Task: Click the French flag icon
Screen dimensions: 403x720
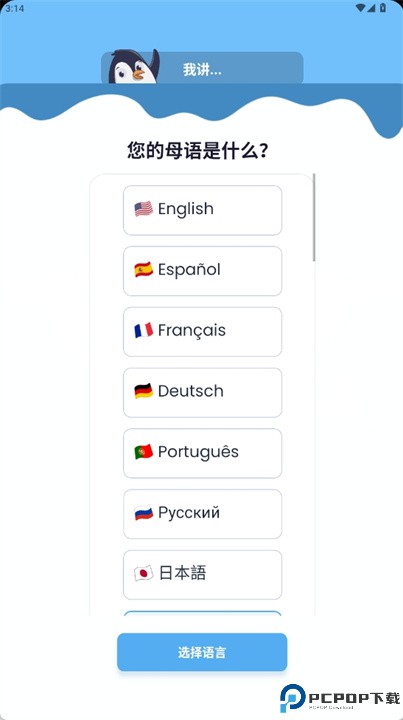Action: pos(144,330)
